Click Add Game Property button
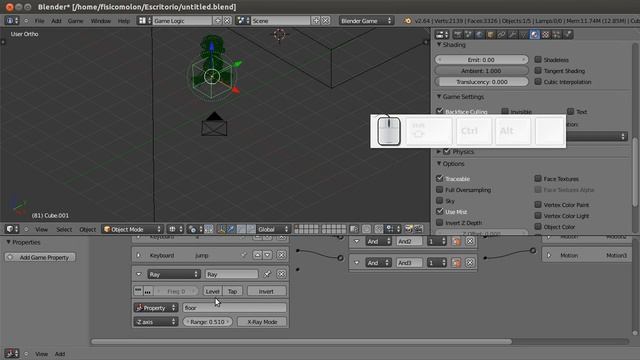 40,257
